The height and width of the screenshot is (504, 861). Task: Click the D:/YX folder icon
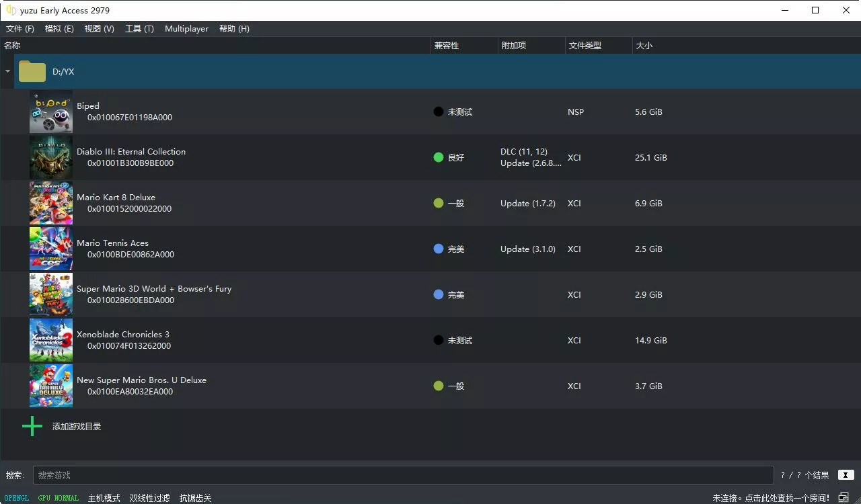[32, 71]
